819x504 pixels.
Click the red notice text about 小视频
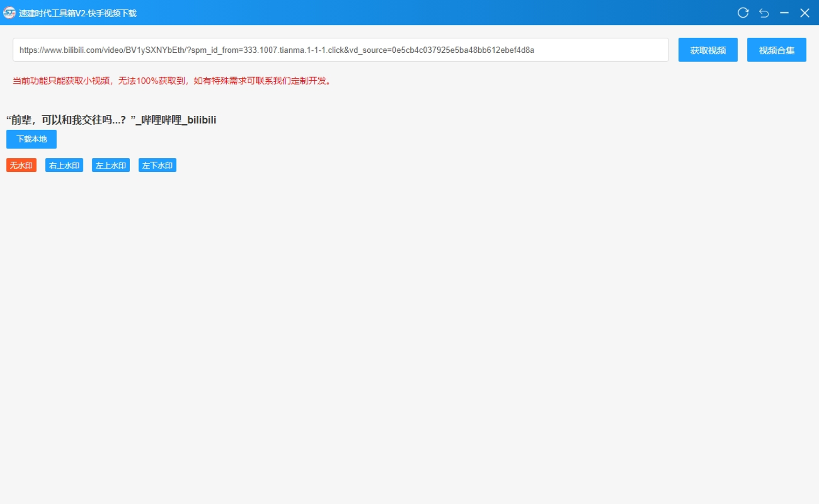click(172, 81)
